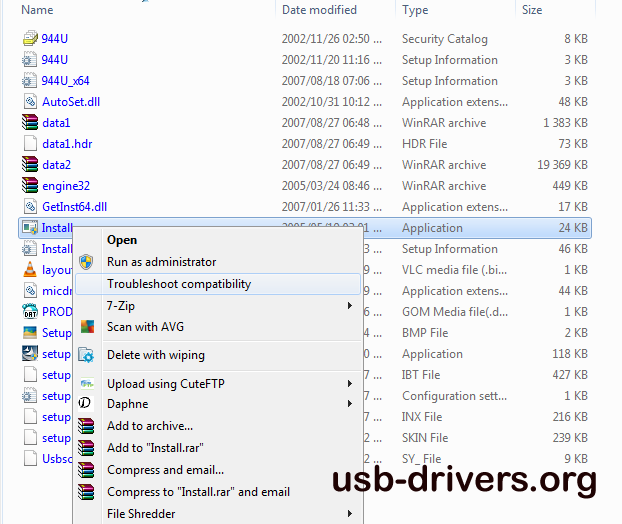Click the data1.hdr blank file icon
Image resolution: width=622 pixels, height=524 pixels.
[x=30, y=144]
